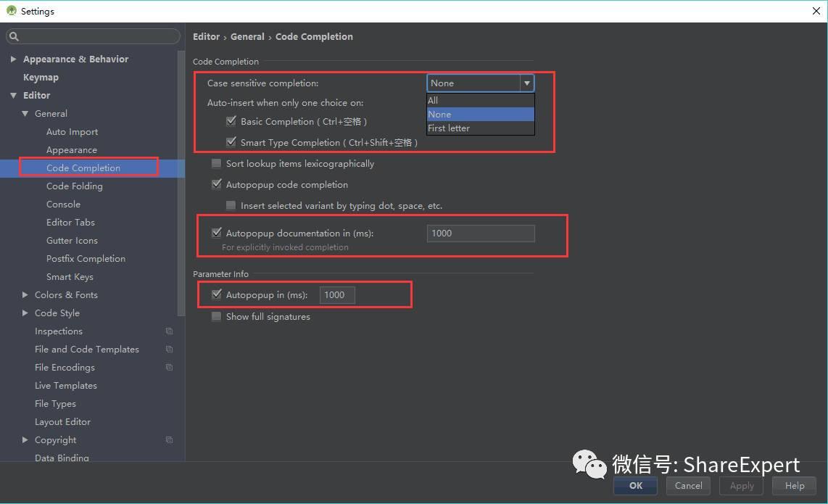Choose All in case sensitivity list

pyautogui.click(x=481, y=100)
